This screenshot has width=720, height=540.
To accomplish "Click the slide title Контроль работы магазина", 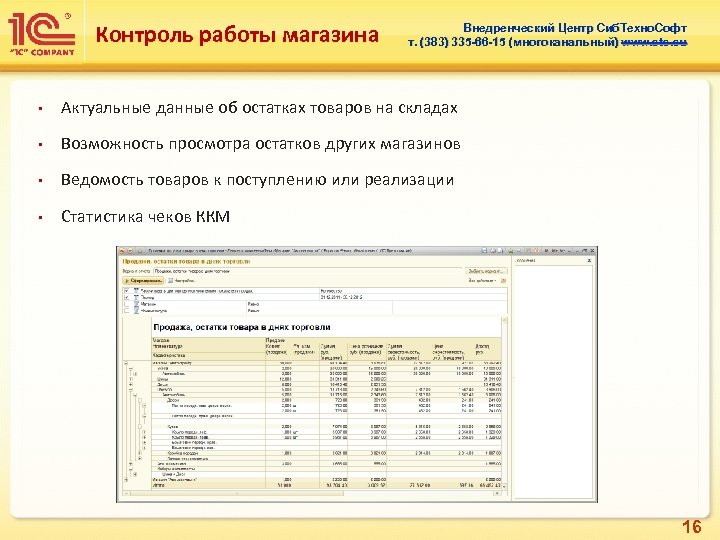I will pyautogui.click(x=237, y=35).
